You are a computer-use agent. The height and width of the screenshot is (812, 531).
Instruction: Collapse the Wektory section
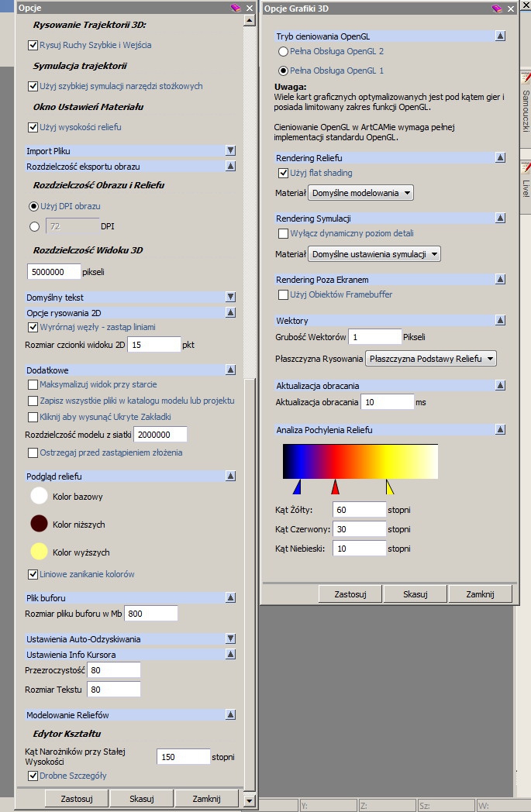pos(501,321)
